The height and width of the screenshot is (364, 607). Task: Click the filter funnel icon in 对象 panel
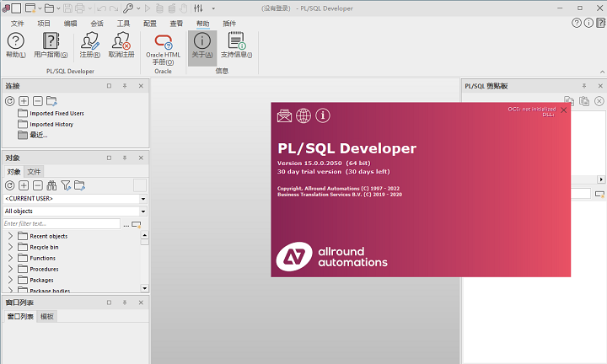(66, 185)
